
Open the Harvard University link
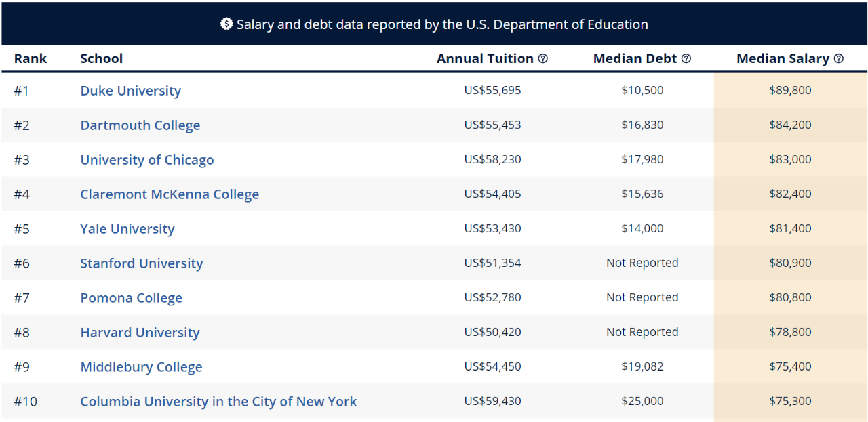[x=140, y=333]
